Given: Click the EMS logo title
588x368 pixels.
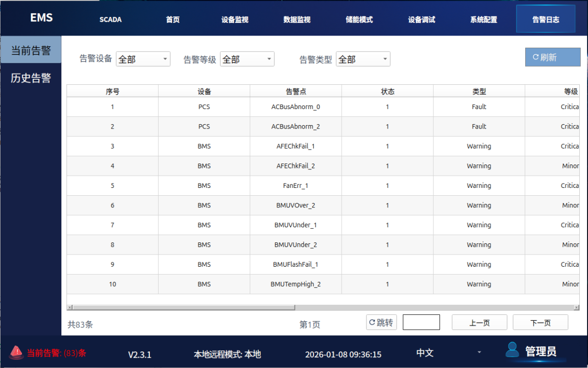Looking at the screenshot, I should (41, 18).
